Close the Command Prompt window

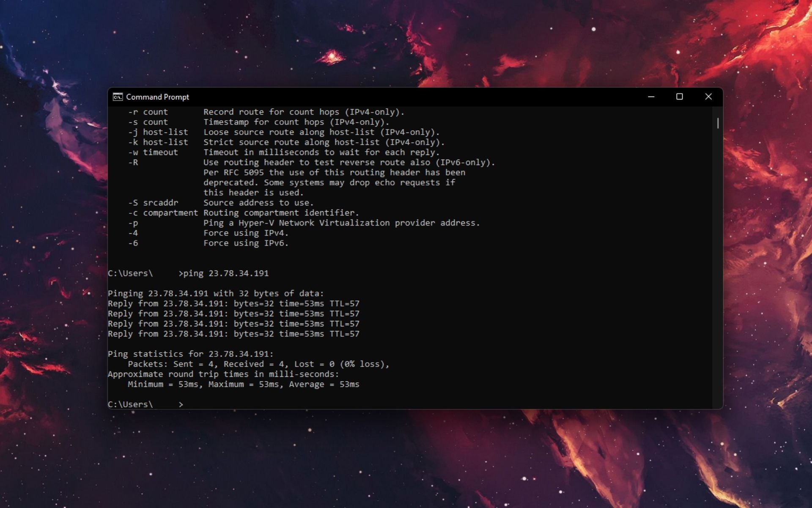(708, 97)
